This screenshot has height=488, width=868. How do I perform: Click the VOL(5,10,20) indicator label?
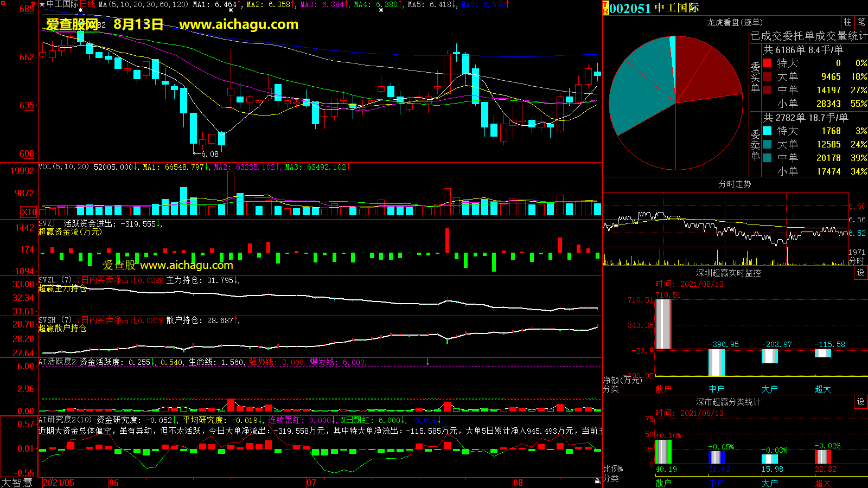63,167
